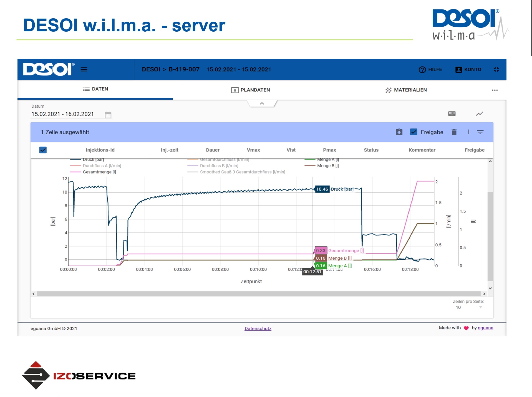The height and width of the screenshot is (397, 532).
Task: Click the chart panel scroll up arrow
Action: (x=490, y=161)
